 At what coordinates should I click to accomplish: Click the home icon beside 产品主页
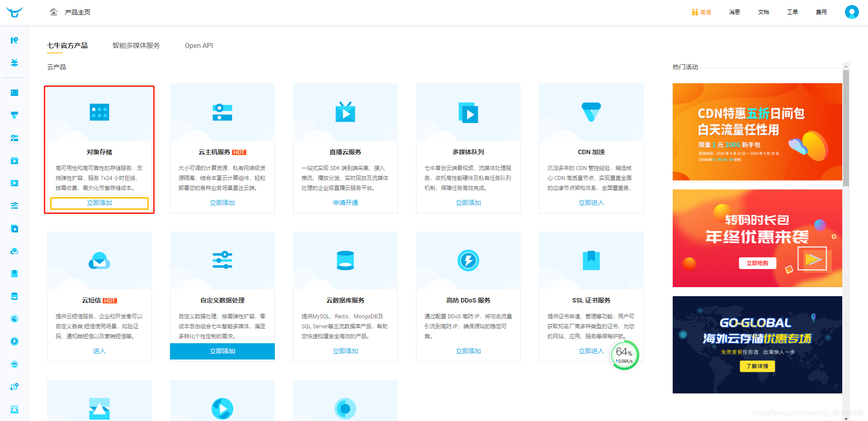click(54, 12)
